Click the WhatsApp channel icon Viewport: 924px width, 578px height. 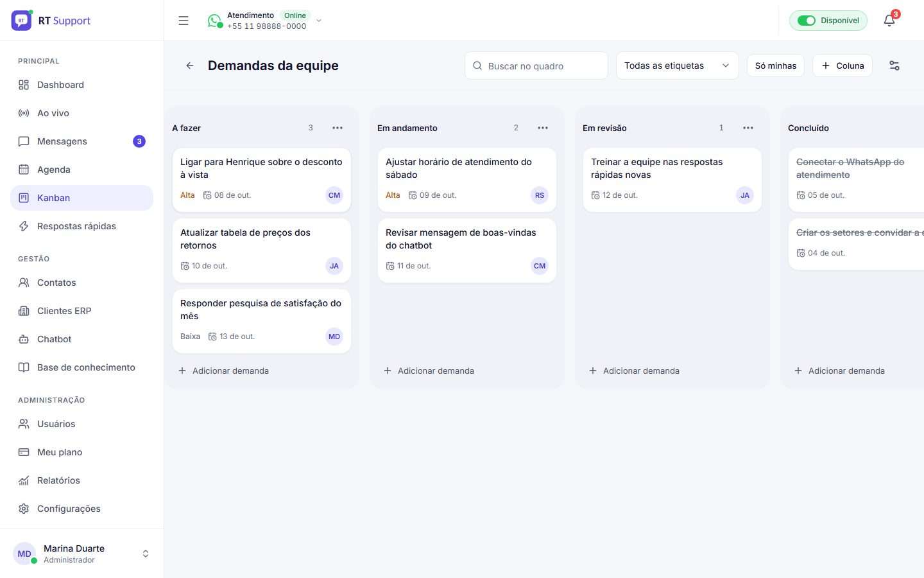214,21
